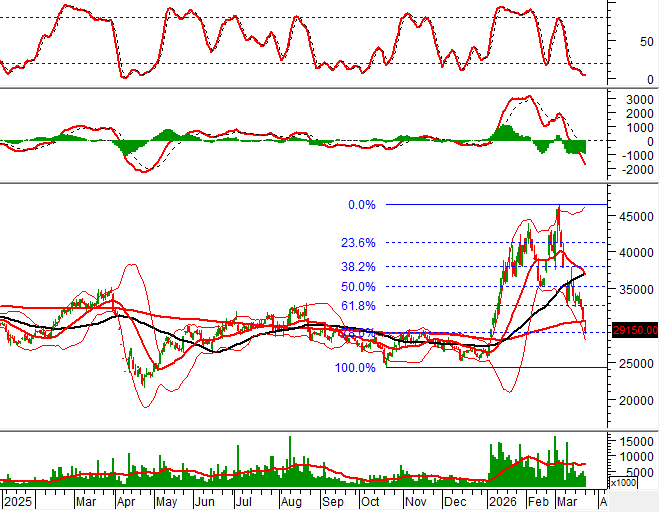Viewport: 659px width, 512px height.
Task: Click the 61.8% Fibonacci level label
Action: tap(358, 306)
